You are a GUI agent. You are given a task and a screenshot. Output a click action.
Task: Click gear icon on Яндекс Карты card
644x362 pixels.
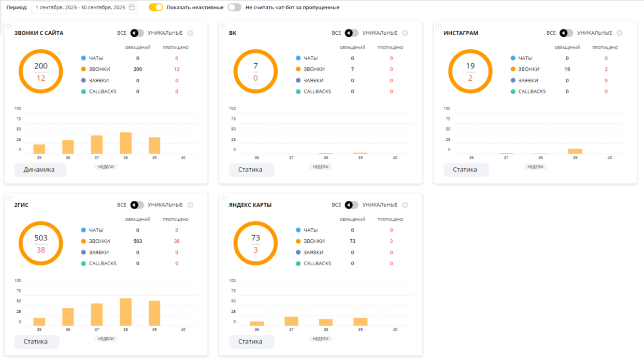tap(405, 205)
